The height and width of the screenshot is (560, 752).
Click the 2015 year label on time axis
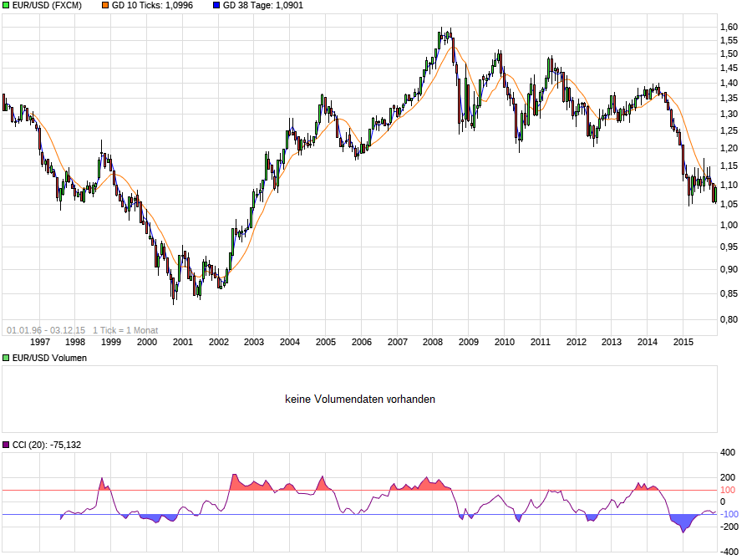[x=683, y=342]
